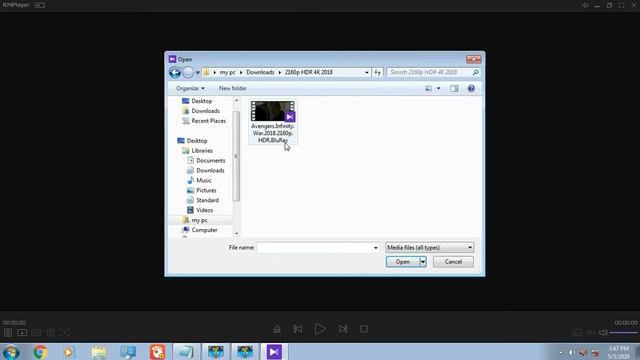The image size is (640, 360).
Task: Open Media files (all types) filter dropdown
Action: pos(429,247)
